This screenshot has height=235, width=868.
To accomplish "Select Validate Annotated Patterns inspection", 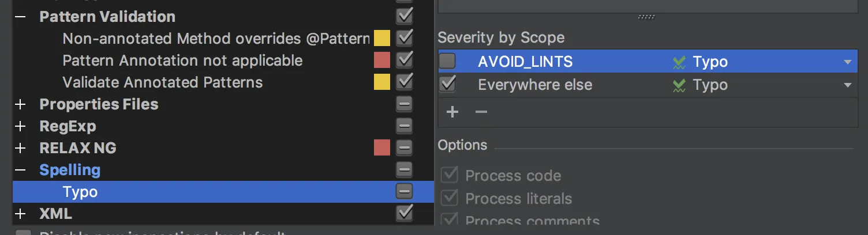I will tap(162, 82).
